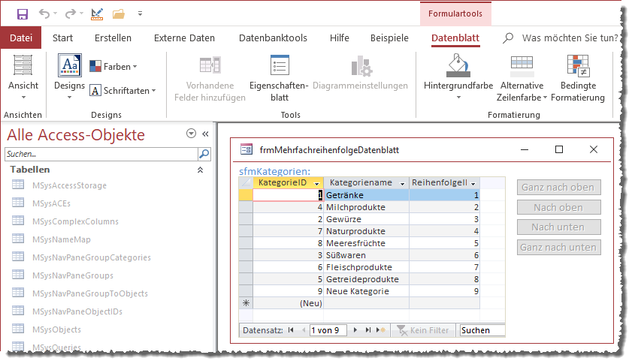Switch to the Datenbanktools tab
635x364 pixels.
273,38
